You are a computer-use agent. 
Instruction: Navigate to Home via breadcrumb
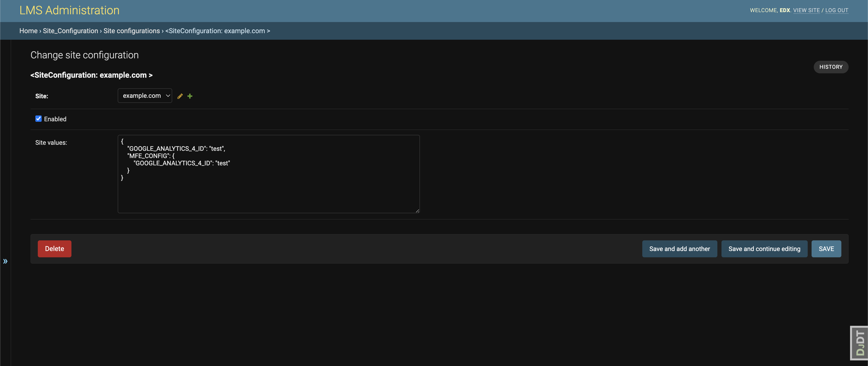pos(28,31)
